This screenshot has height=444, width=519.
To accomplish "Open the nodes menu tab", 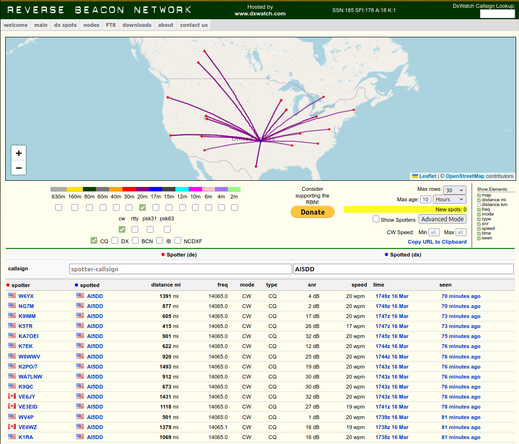I will pos(91,25).
